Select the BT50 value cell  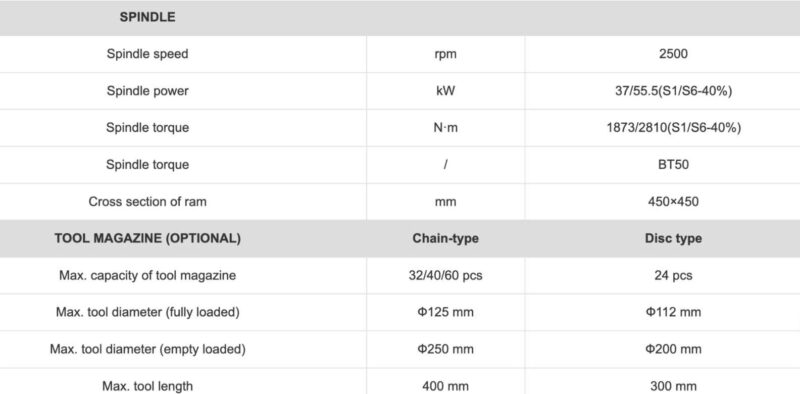tap(673, 164)
